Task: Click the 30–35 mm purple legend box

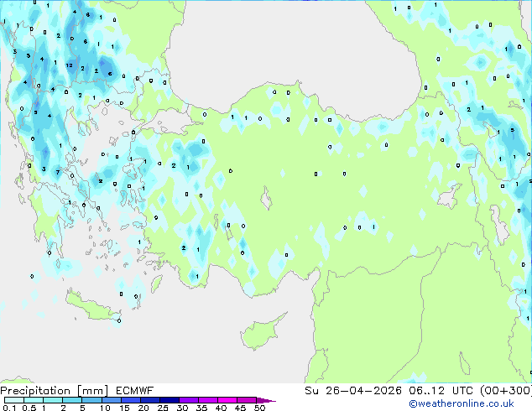Action: click(189, 400)
